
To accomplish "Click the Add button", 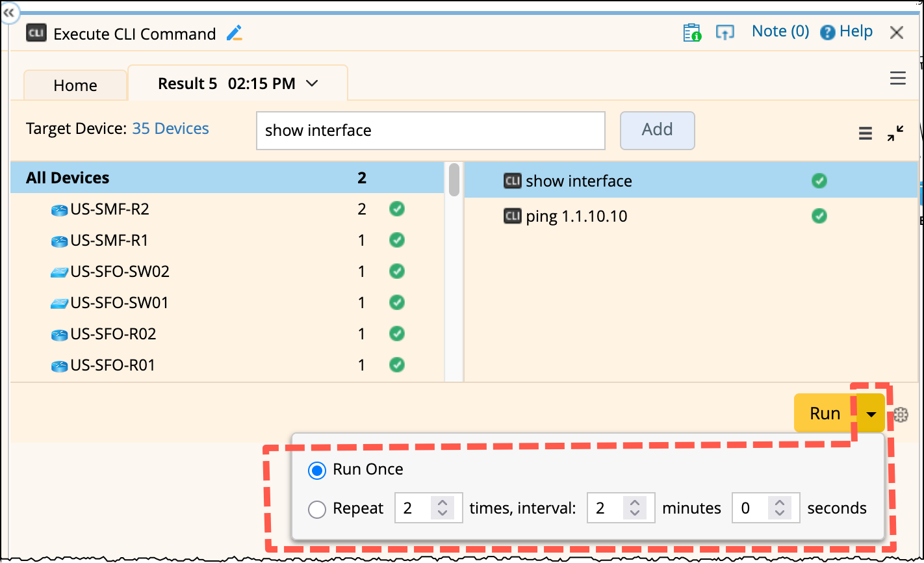I will (x=658, y=130).
